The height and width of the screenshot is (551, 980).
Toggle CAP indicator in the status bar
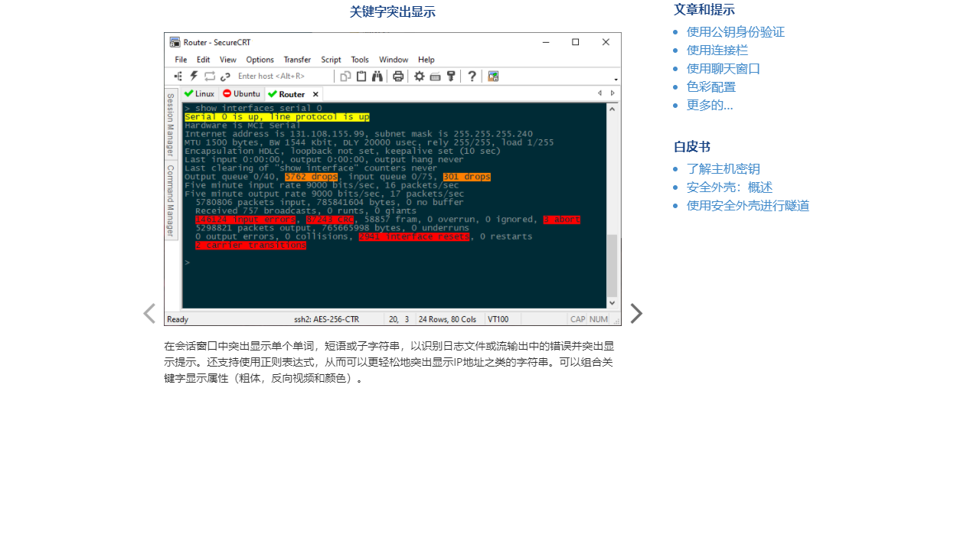click(578, 319)
